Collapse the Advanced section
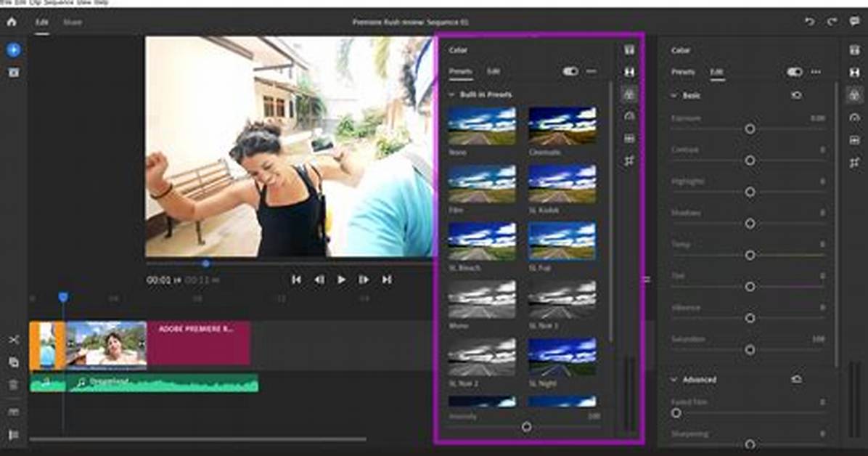Image resolution: width=868 pixels, height=456 pixels. tap(673, 380)
